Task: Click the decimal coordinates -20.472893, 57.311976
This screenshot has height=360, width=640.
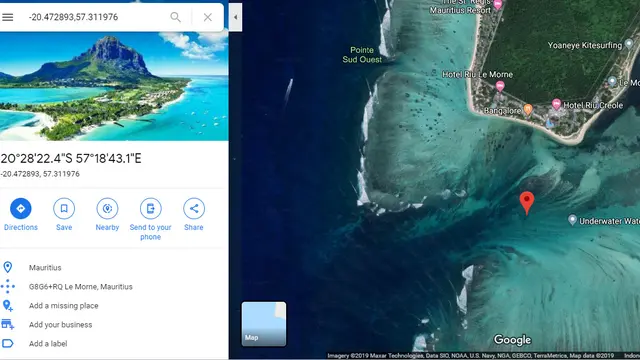Action: point(40,174)
